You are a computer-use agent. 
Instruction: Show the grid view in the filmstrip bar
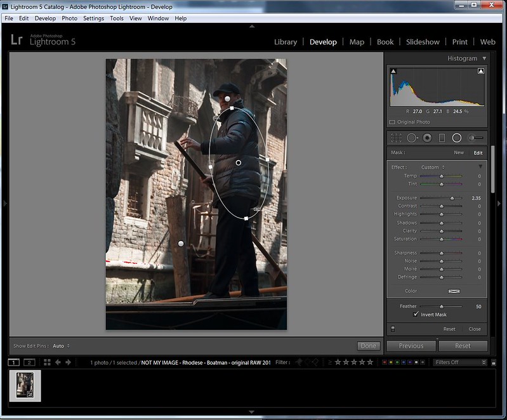coord(47,362)
